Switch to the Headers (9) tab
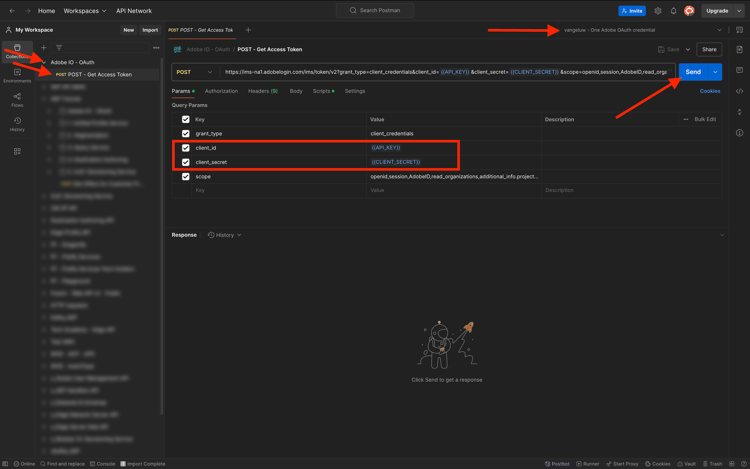This screenshot has height=469, width=750. click(263, 91)
